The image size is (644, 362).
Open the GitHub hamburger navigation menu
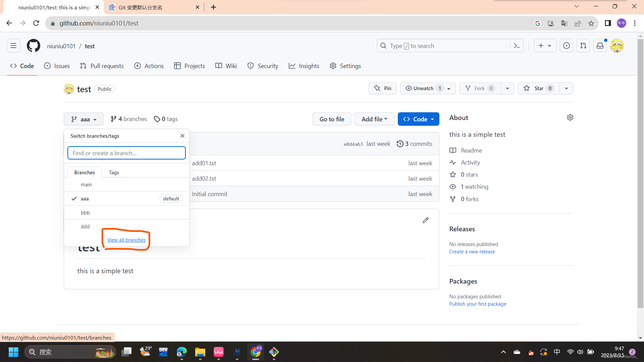click(x=13, y=46)
